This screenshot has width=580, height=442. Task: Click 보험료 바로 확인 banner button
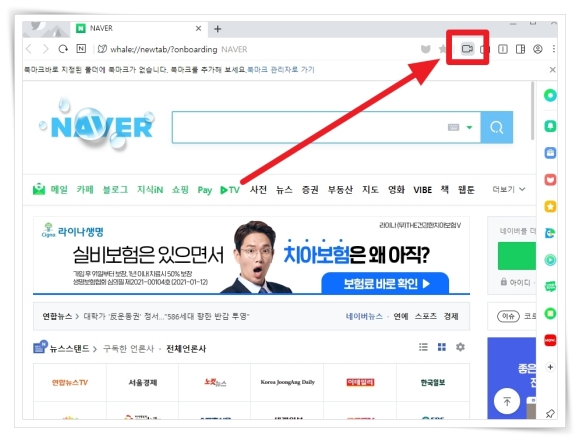coord(385,283)
